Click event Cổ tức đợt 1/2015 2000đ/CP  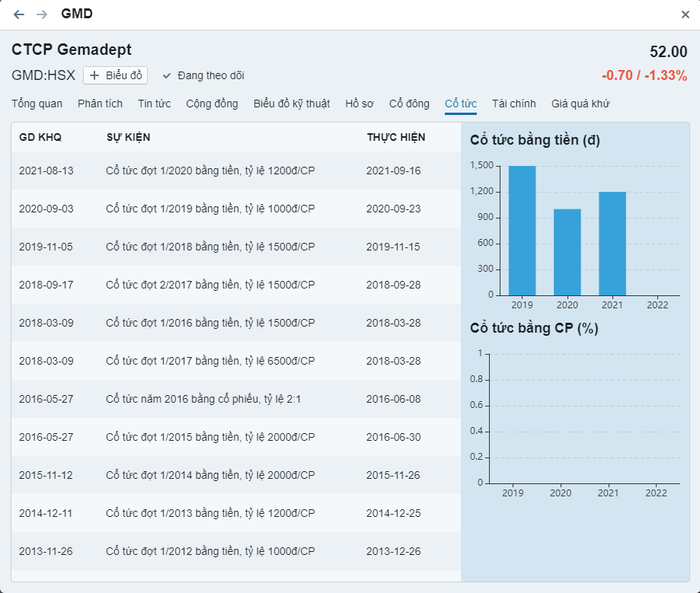pos(210,437)
